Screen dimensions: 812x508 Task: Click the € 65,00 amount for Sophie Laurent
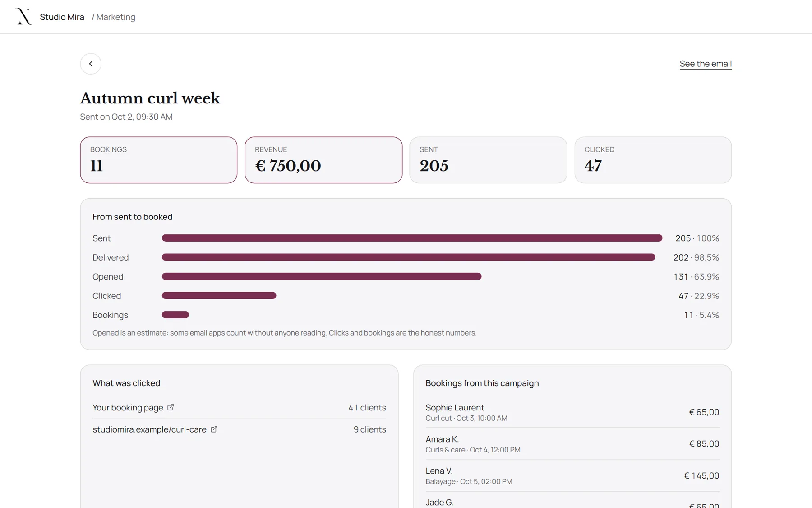[x=704, y=412]
